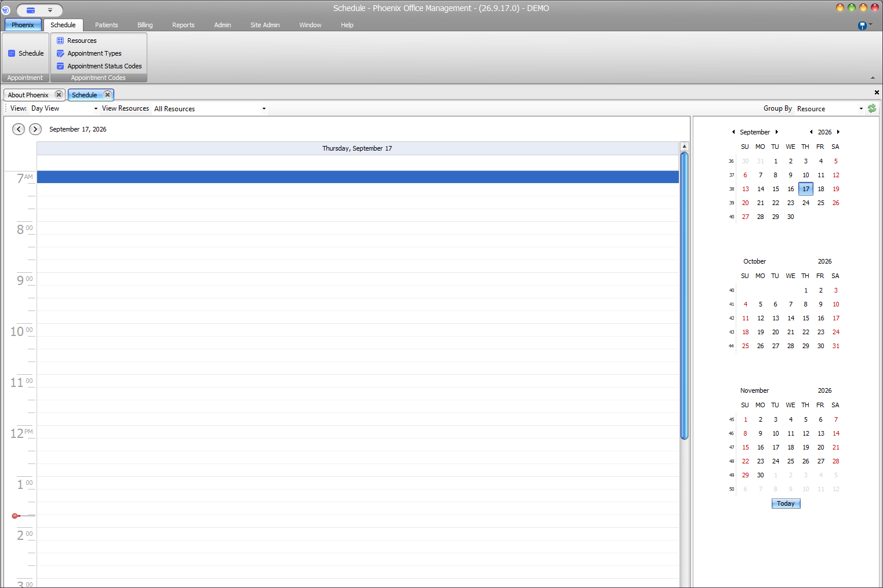883x588 pixels.
Task: Click the Today button
Action: [x=786, y=503]
